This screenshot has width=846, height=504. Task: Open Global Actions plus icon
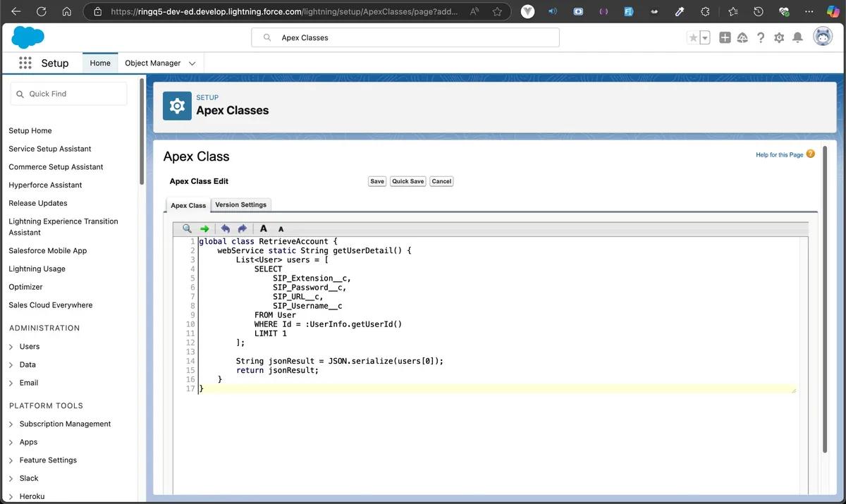tap(725, 37)
